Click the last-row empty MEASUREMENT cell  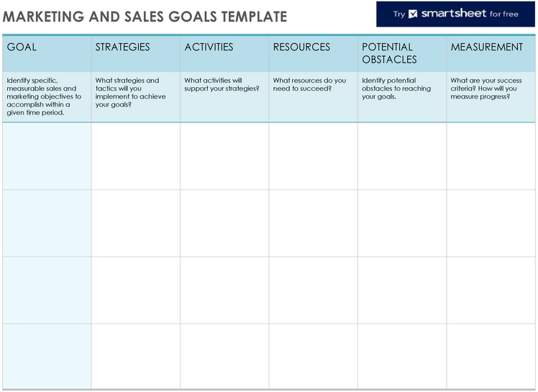[491, 356]
